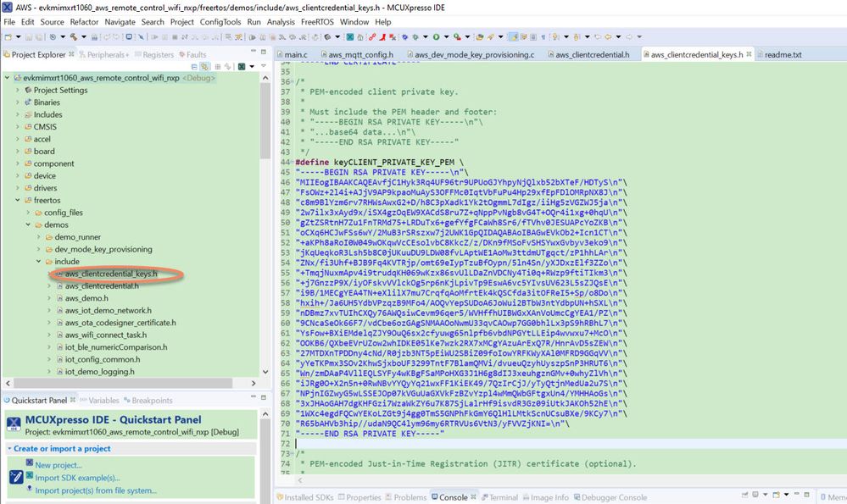The height and width of the screenshot is (504, 847).
Task: Expand the Project Settings node
Action: (18, 90)
